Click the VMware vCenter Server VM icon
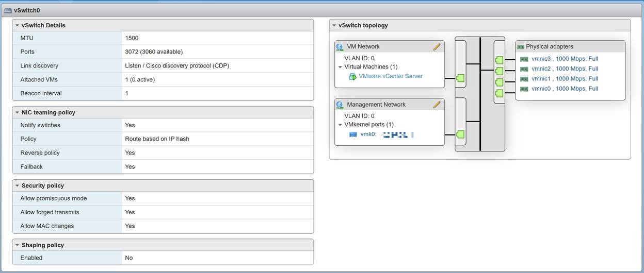 tap(353, 76)
